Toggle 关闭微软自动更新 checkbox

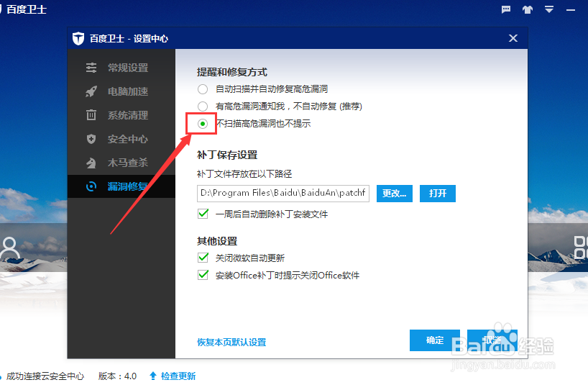point(203,258)
